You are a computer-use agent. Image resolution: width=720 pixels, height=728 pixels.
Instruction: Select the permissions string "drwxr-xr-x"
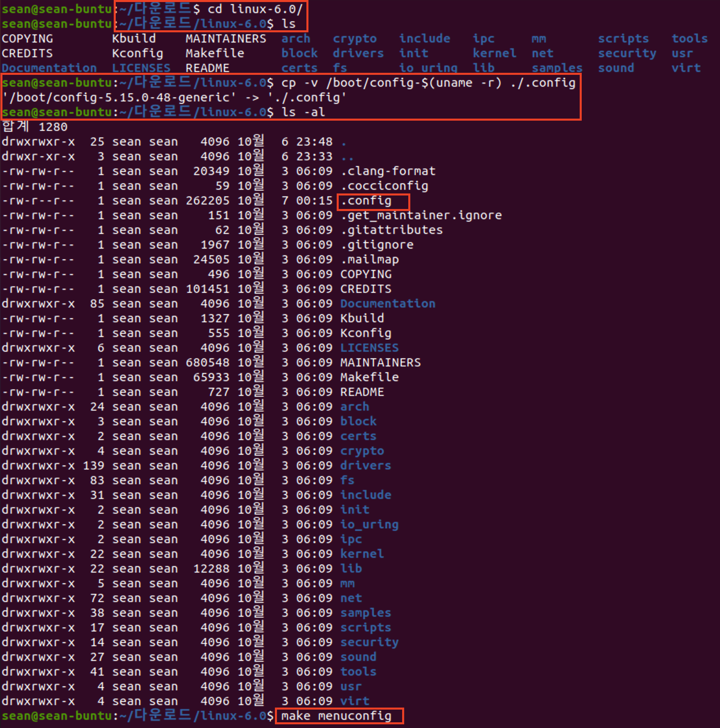click(38, 157)
